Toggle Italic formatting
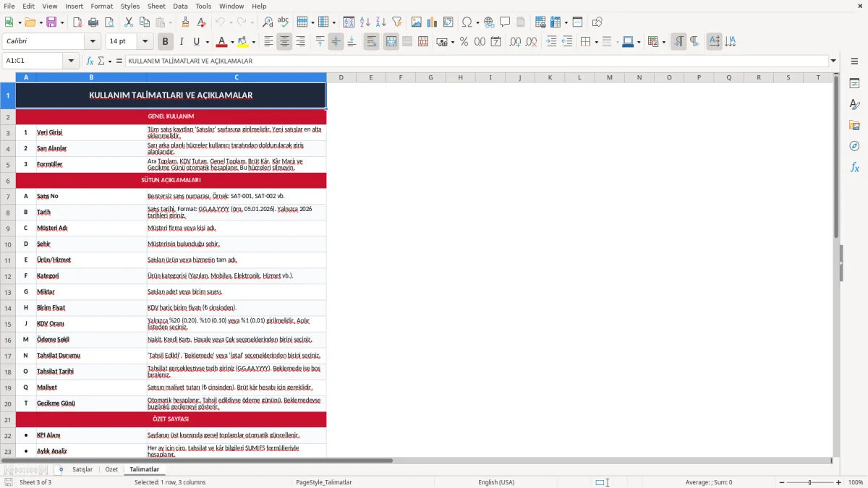Image resolution: width=868 pixels, height=488 pixels. [x=181, y=42]
